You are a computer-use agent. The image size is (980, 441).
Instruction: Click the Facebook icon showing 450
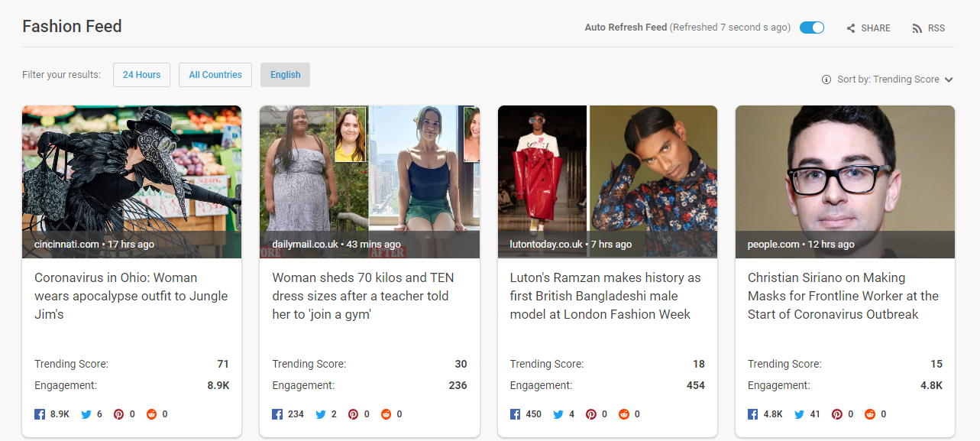click(x=515, y=414)
